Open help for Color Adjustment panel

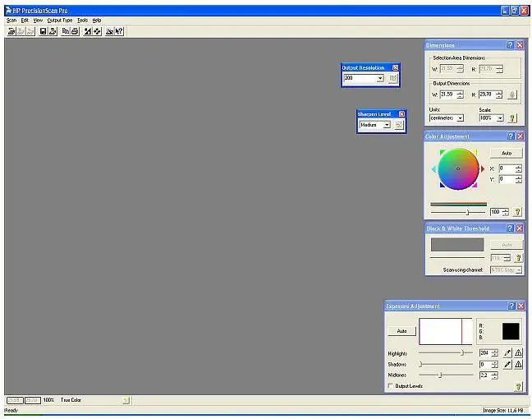tap(511, 136)
